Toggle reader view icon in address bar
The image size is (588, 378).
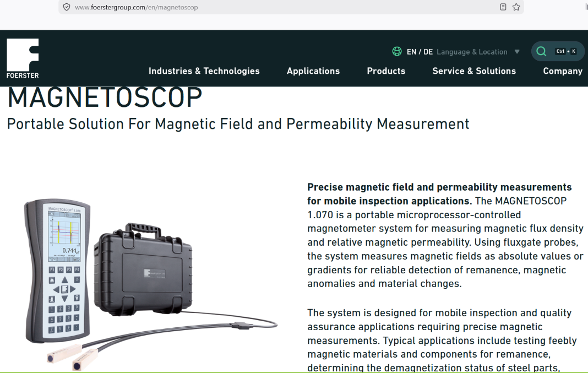[x=503, y=7]
